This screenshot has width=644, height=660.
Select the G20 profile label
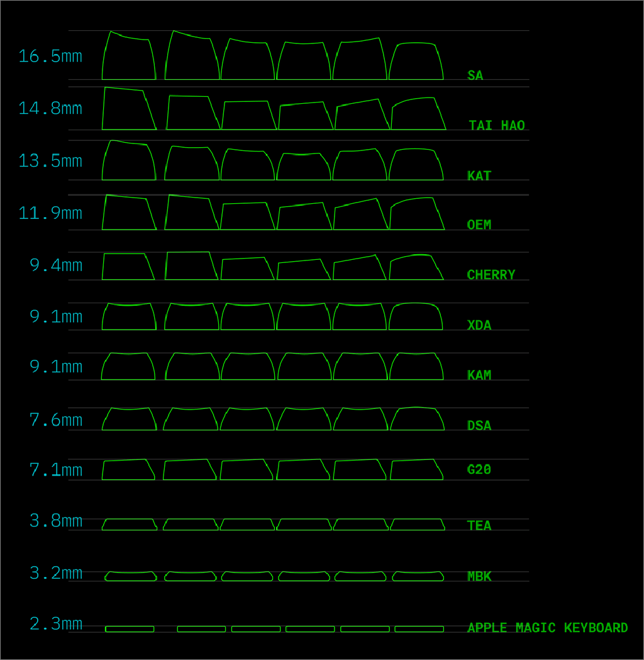479,469
